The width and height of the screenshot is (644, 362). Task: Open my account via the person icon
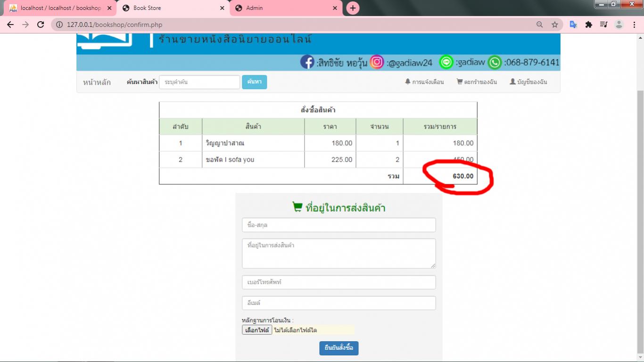[512, 81]
